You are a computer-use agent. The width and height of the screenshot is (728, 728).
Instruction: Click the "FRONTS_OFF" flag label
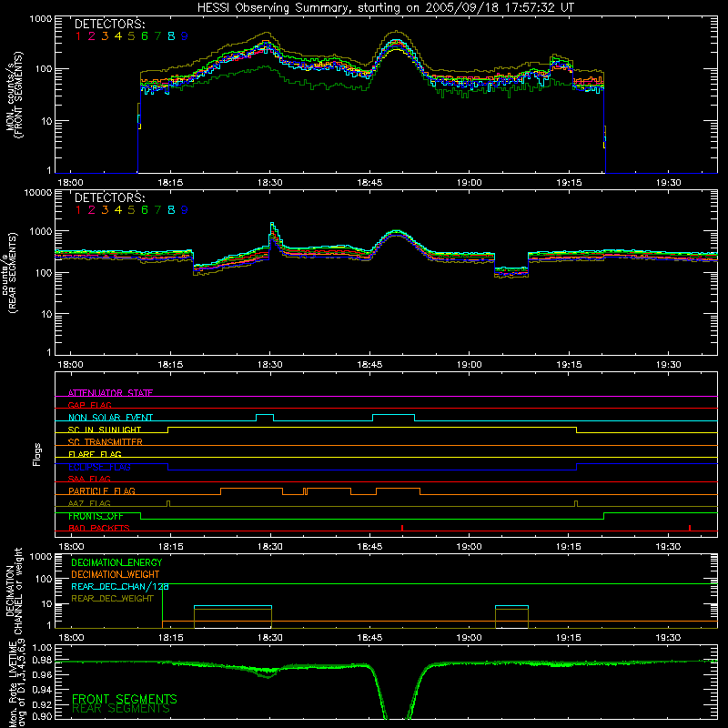pos(96,516)
